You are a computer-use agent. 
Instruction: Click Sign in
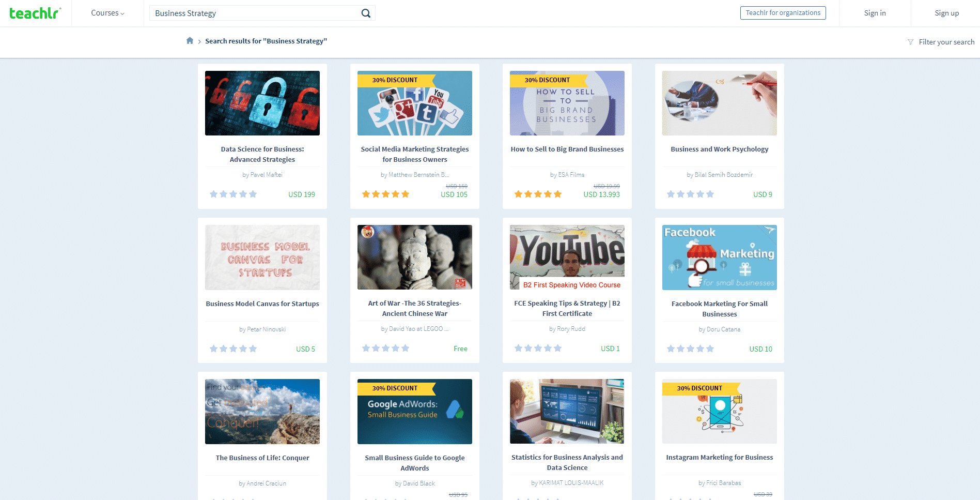pos(875,13)
